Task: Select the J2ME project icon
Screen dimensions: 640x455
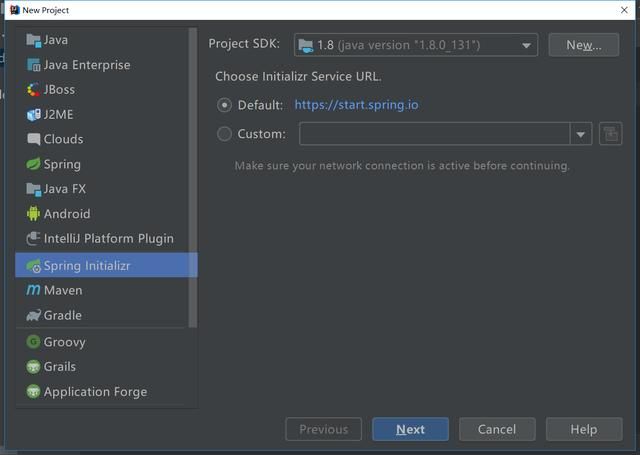Action: click(33, 115)
